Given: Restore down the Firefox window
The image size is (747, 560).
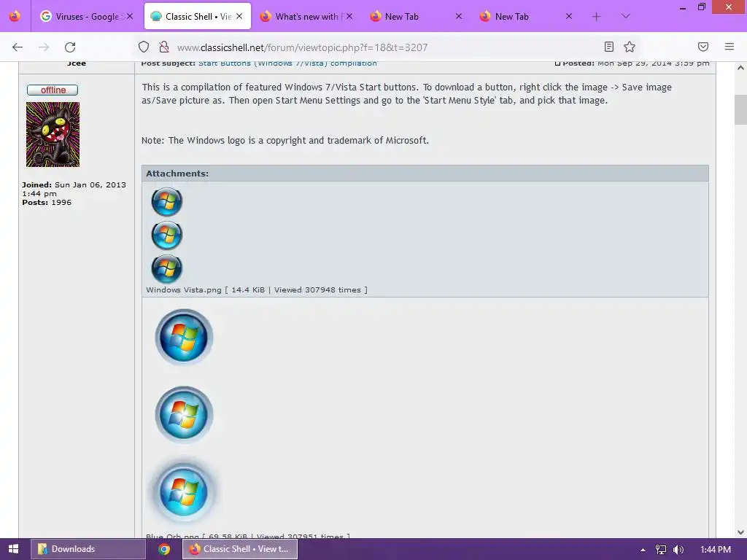Looking at the screenshot, I should 701,7.
